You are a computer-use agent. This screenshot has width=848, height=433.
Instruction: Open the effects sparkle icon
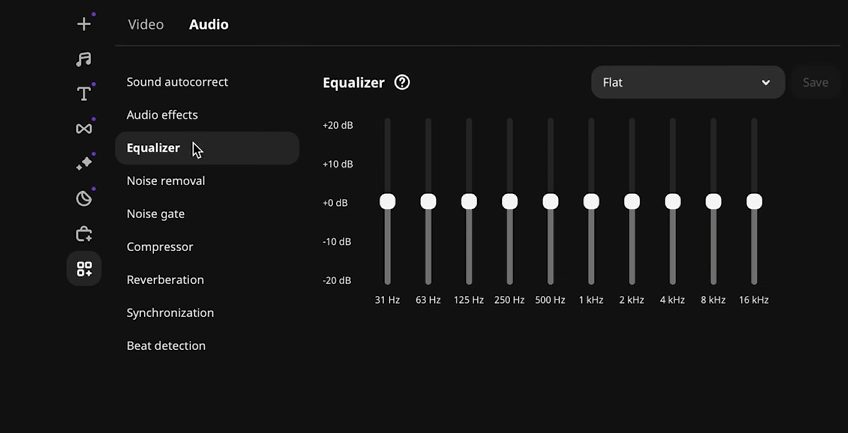84,163
